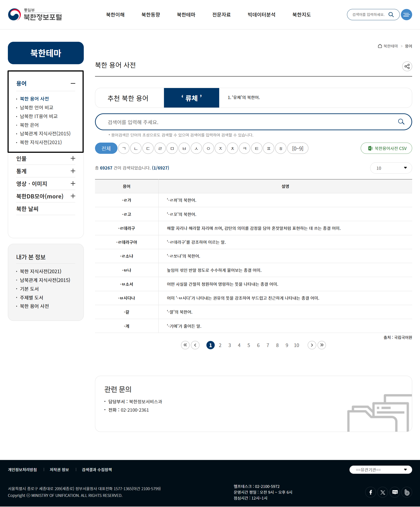The image size is (420, 507).
Task: Download the 북한용어사전 CSV file
Action: point(386,148)
